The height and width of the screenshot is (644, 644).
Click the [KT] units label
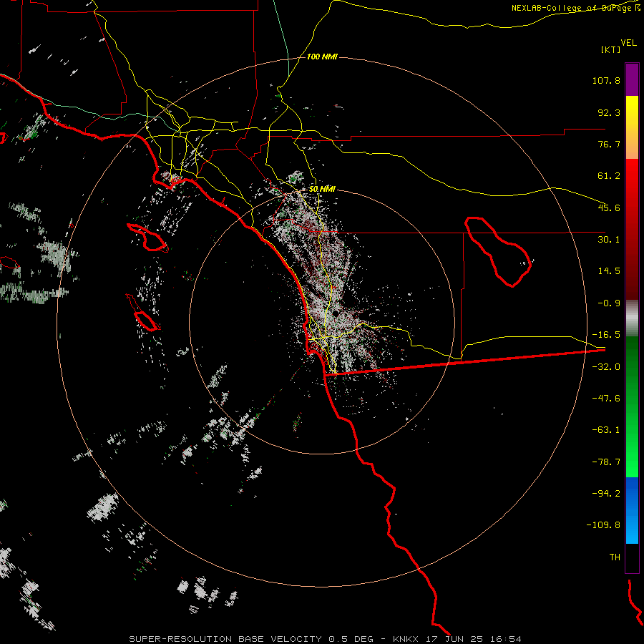coord(610,49)
